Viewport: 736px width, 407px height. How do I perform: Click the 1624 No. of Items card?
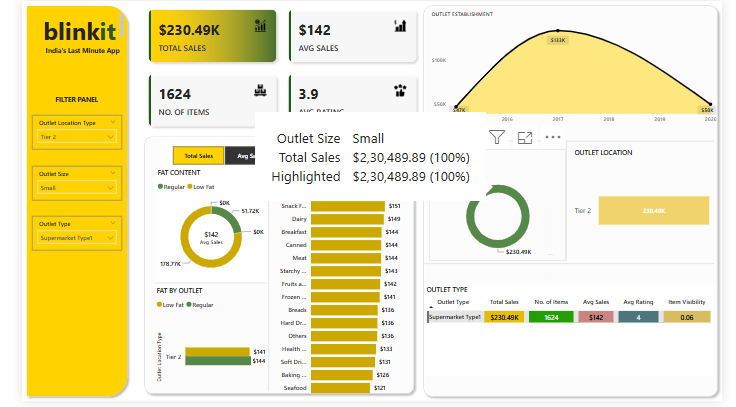coord(213,100)
